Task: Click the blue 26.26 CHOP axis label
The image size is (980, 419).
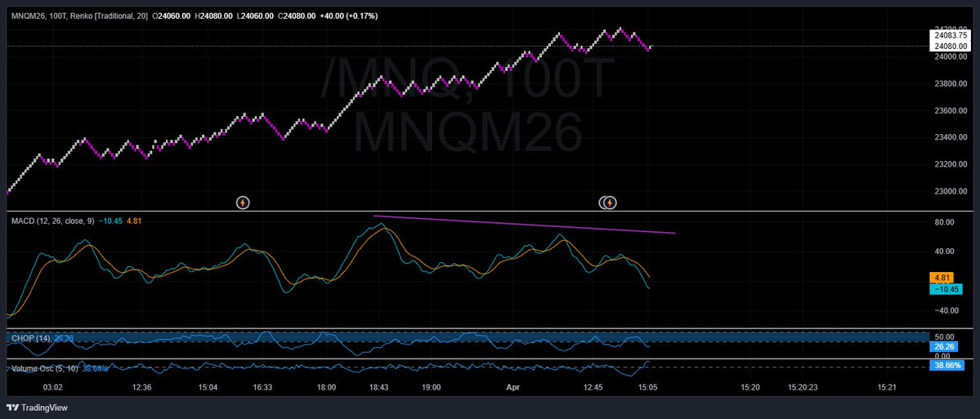Action: tap(943, 346)
